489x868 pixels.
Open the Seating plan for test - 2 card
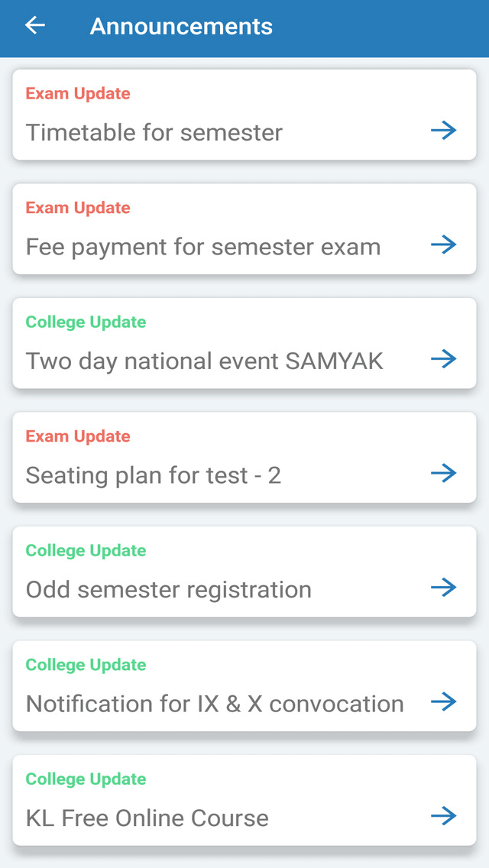229,457
